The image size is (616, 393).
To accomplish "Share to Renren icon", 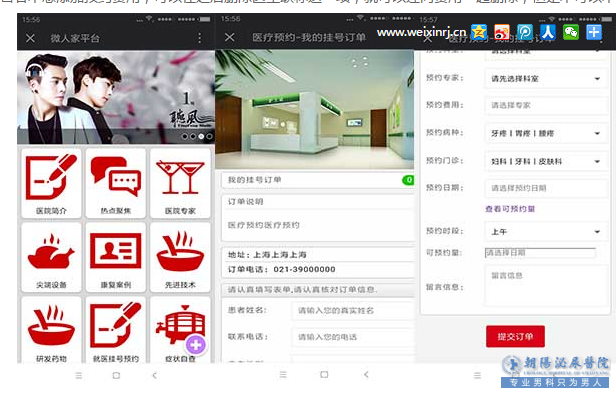I will pyautogui.click(x=548, y=32).
